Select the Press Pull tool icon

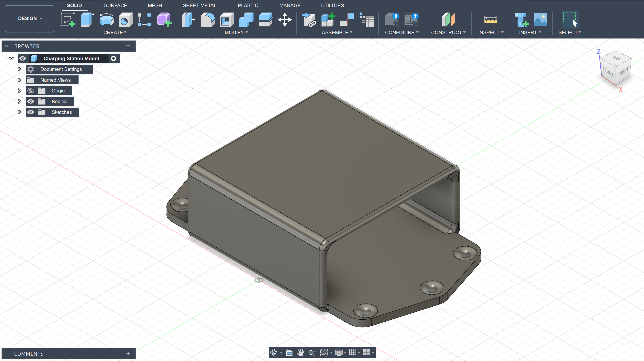[x=188, y=19]
